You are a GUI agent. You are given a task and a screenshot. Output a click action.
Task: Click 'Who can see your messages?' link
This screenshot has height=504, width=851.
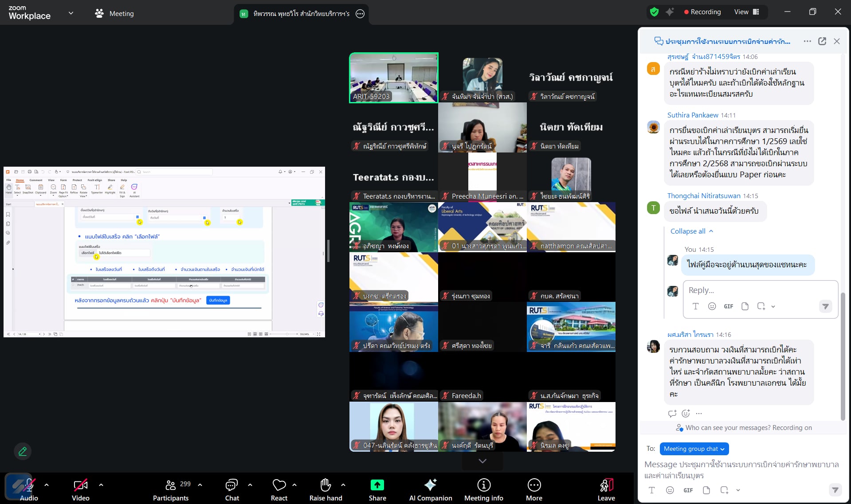pos(727,428)
